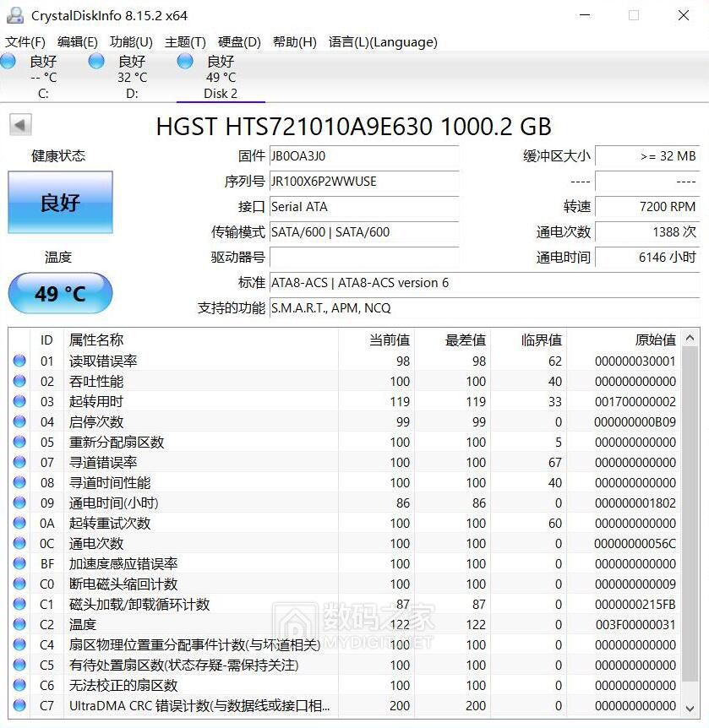
Task: Click the status dot for attribute 0A 起转重试次数
Action: tap(19, 523)
